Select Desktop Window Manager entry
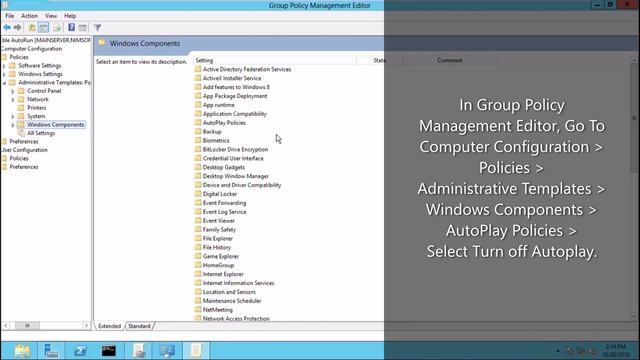The width and height of the screenshot is (640, 360). [236, 176]
